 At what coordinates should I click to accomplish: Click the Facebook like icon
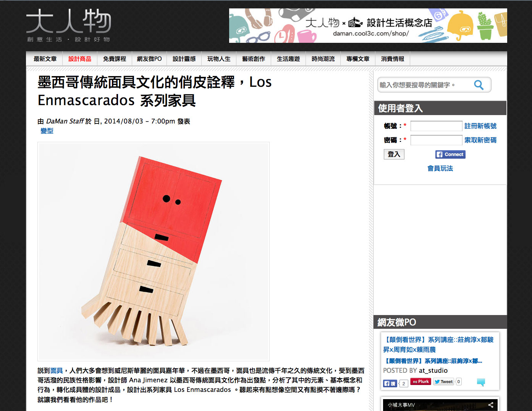tap(390, 383)
